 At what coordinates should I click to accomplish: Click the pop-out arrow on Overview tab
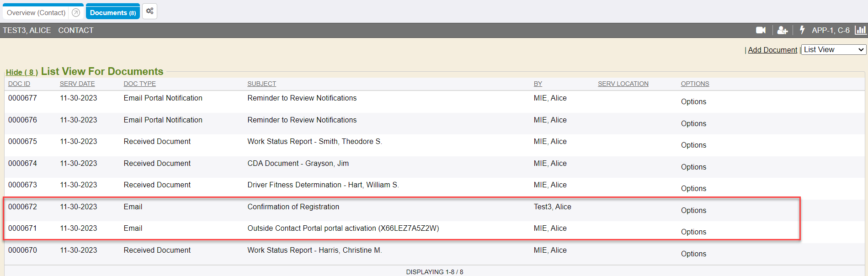tap(76, 13)
